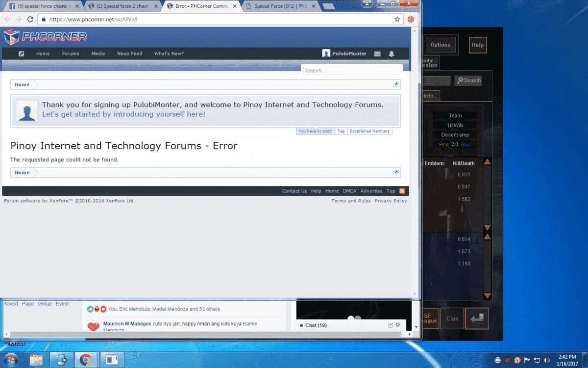The image size is (588, 368).
Task: Close the Facebook browser tab
Action: tap(76, 6)
